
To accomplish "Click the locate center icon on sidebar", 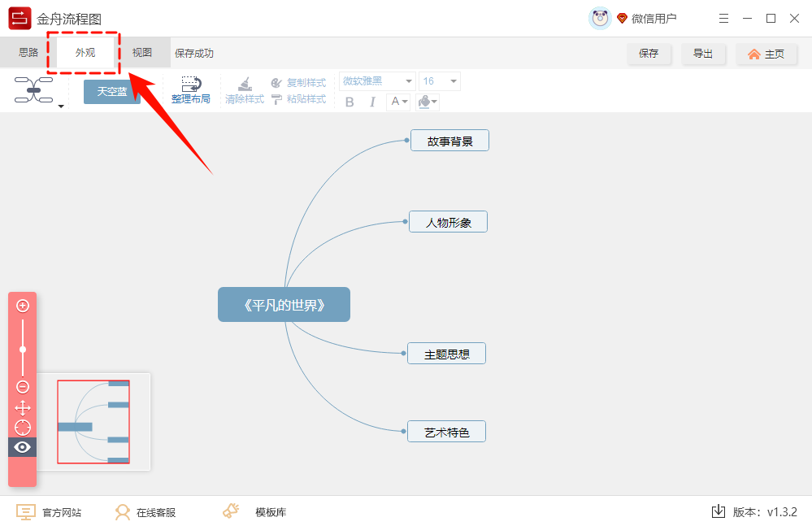I will (x=22, y=427).
